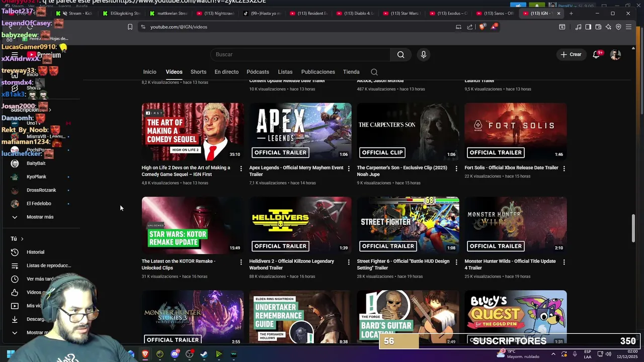Open more options for High on Life 2 video

tap(241, 168)
